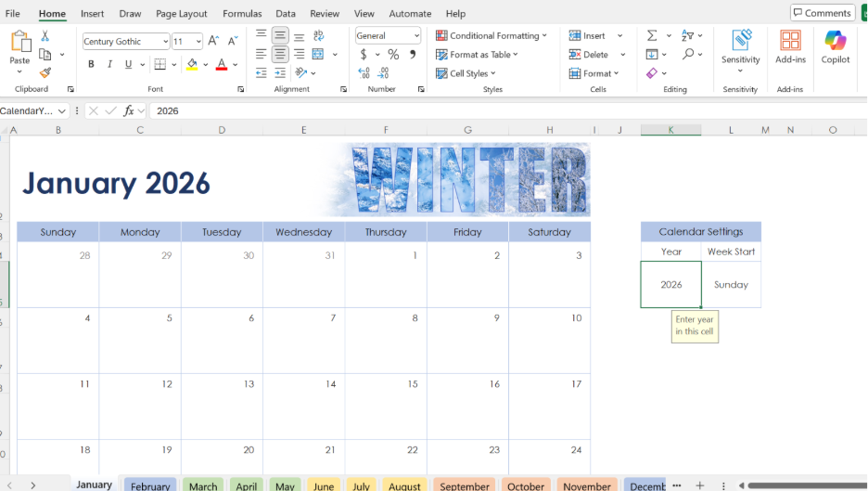
Task: Apply Accounting dollar number format
Action: tap(364, 55)
